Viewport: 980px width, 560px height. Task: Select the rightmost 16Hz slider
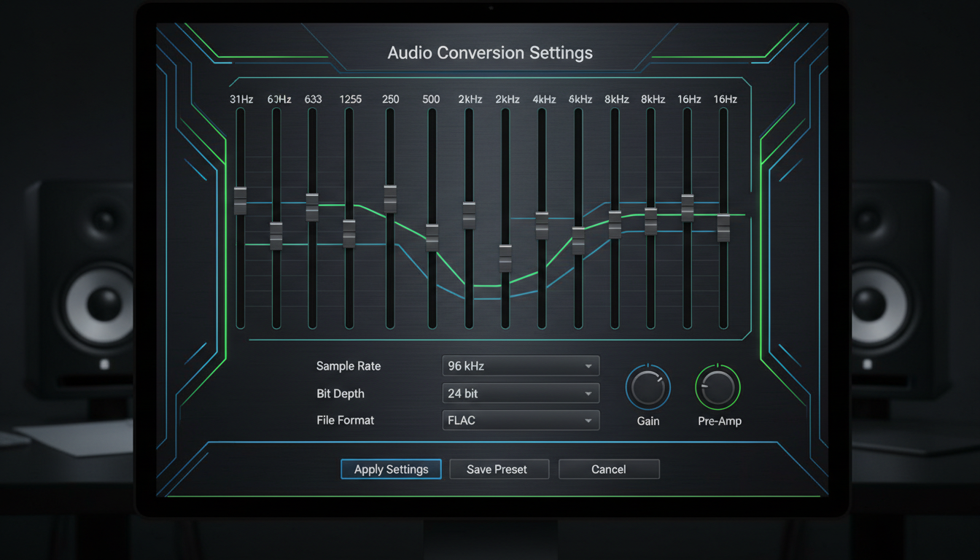pos(724,228)
